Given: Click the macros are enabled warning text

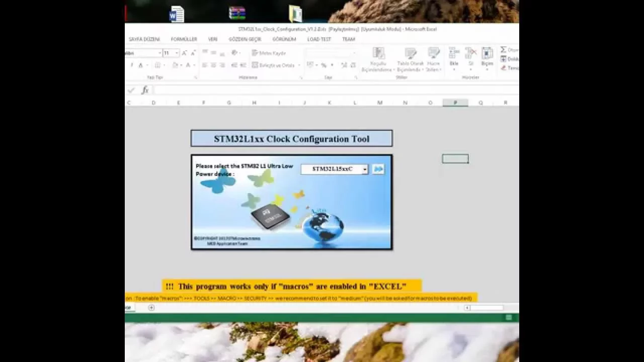Looking at the screenshot, I should tap(286, 287).
